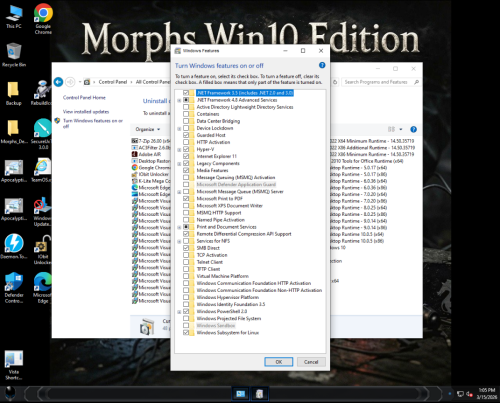Image resolution: width=500 pixels, height=403 pixels.
Task: Expand the Microsoft Message Queue (MSMQ) Server node
Action: click(x=179, y=192)
